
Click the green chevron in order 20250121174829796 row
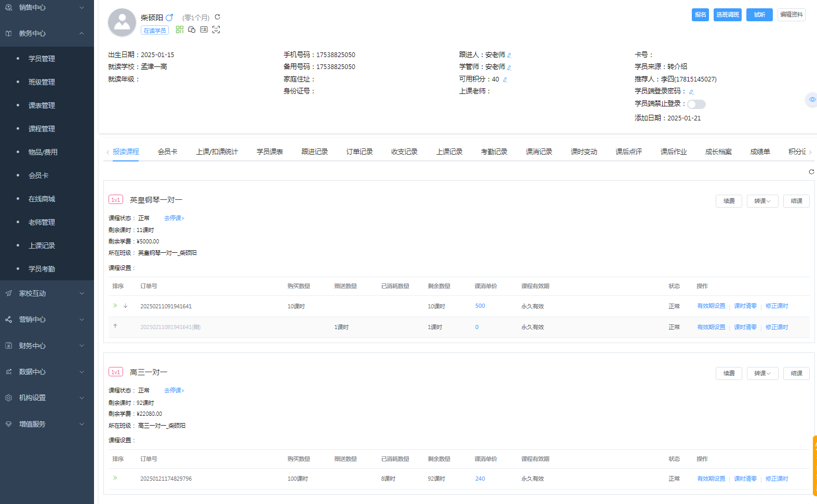[x=115, y=478]
